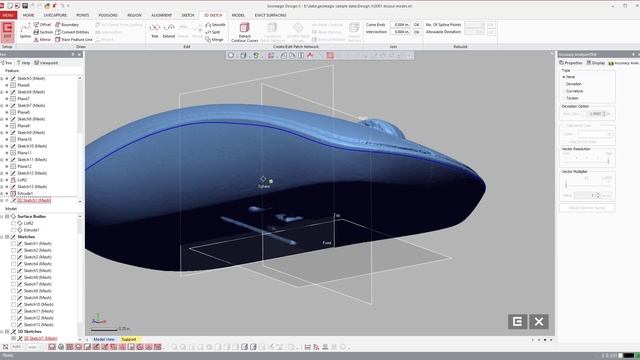Viewport: 640px width, 360px height.
Task: Open the Viewpoint tab in tree panel
Action: coord(46,63)
